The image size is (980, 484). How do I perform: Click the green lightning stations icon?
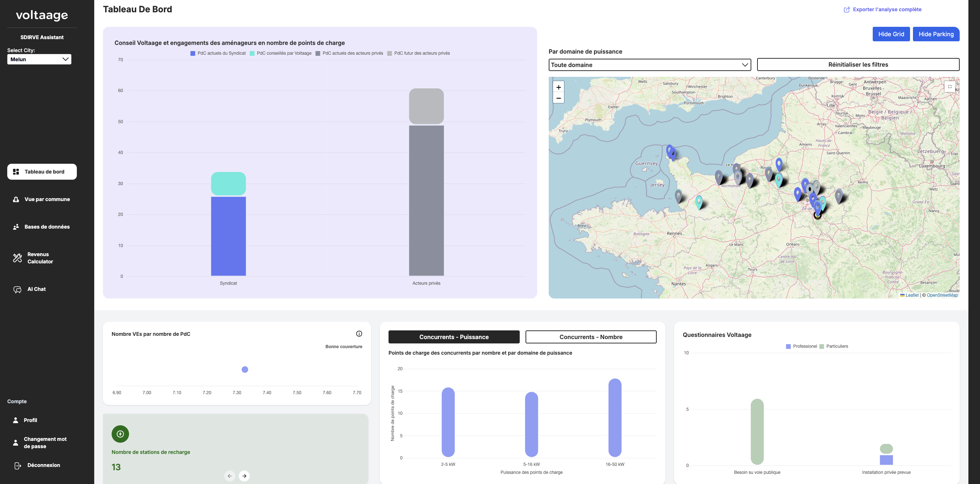(x=120, y=433)
